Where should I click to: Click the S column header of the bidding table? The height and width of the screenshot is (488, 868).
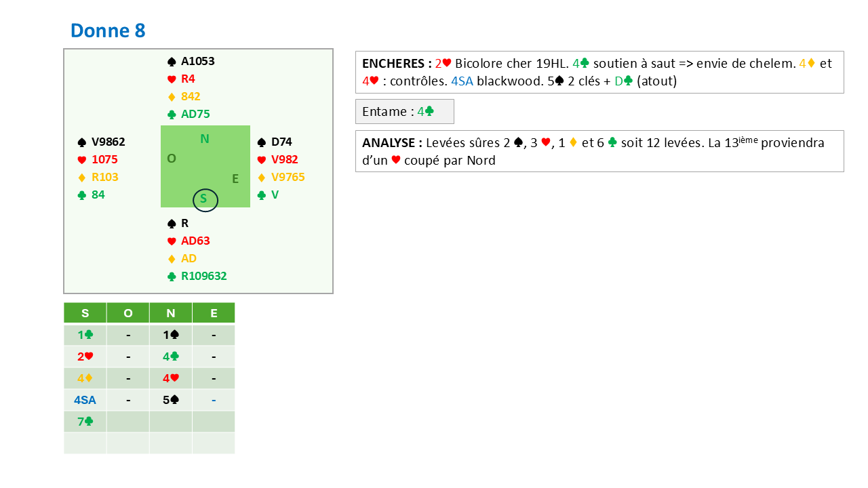tap(85, 313)
